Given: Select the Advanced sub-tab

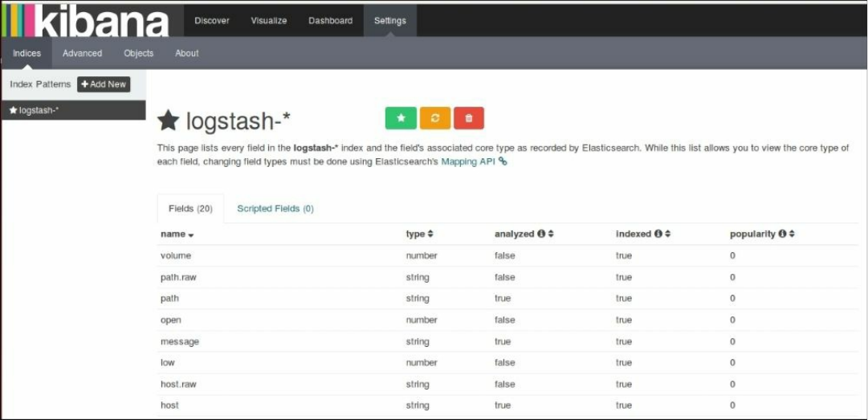Looking at the screenshot, I should point(83,53).
